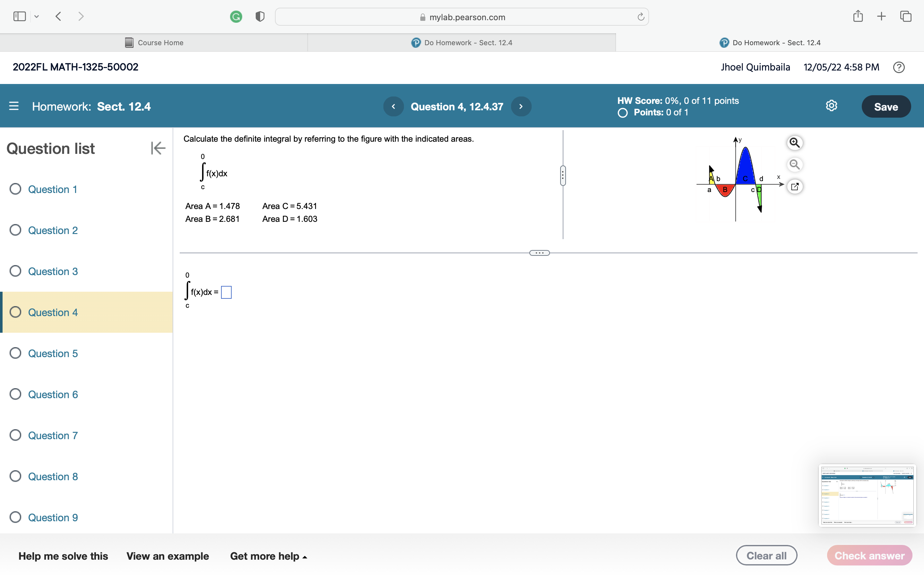The width and height of the screenshot is (924, 577).
Task: Go to the next question arrow
Action: point(521,106)
